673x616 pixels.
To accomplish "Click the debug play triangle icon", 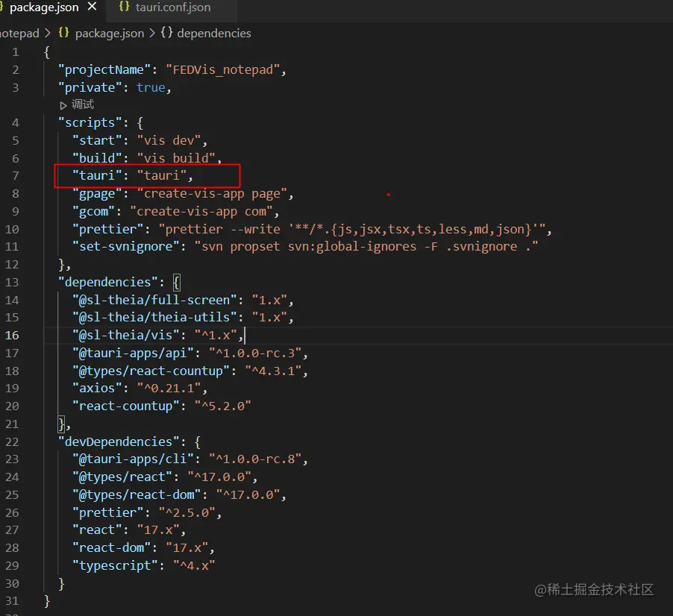I will (63, 106).
